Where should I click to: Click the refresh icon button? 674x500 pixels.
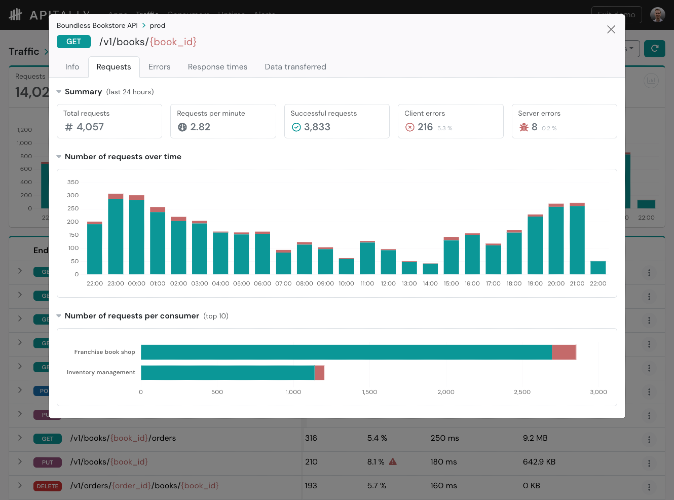click(654, 49)
